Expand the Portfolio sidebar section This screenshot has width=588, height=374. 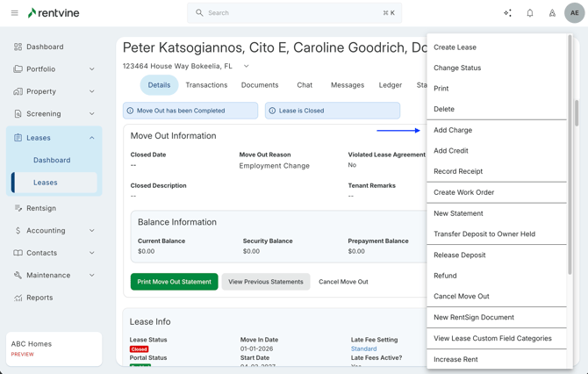point(91,69)
